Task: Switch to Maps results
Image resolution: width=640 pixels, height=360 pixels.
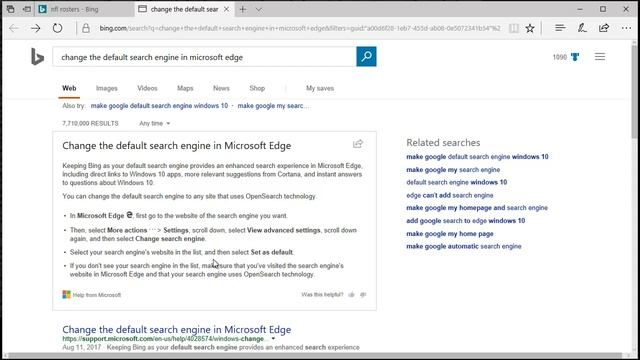Action: point(185,88)
